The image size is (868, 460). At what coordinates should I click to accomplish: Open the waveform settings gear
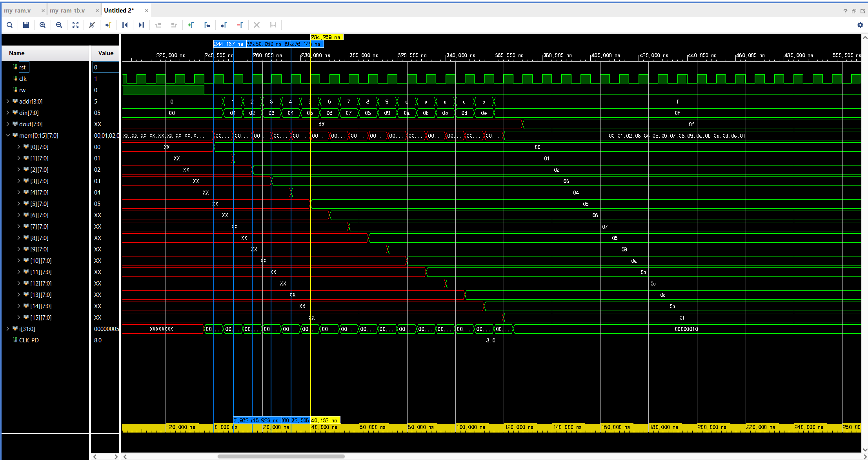[860, 25]
